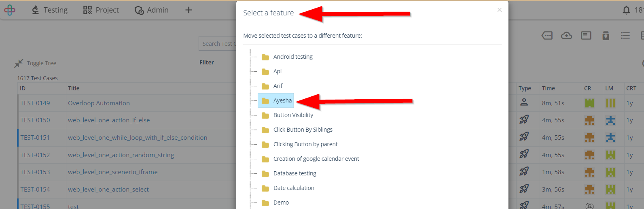Click the Search Test Cases input field
Screen dimensions: 644x209
218,44
